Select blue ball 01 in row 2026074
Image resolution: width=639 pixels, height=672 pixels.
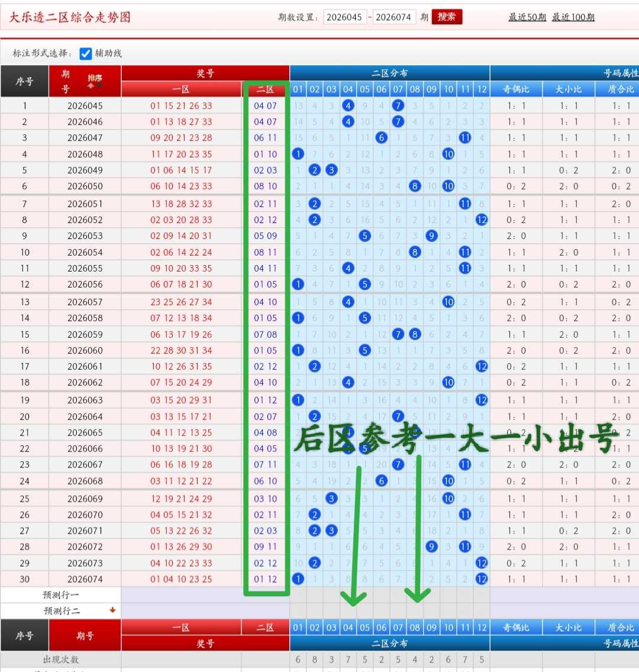(x=298, y=579)
